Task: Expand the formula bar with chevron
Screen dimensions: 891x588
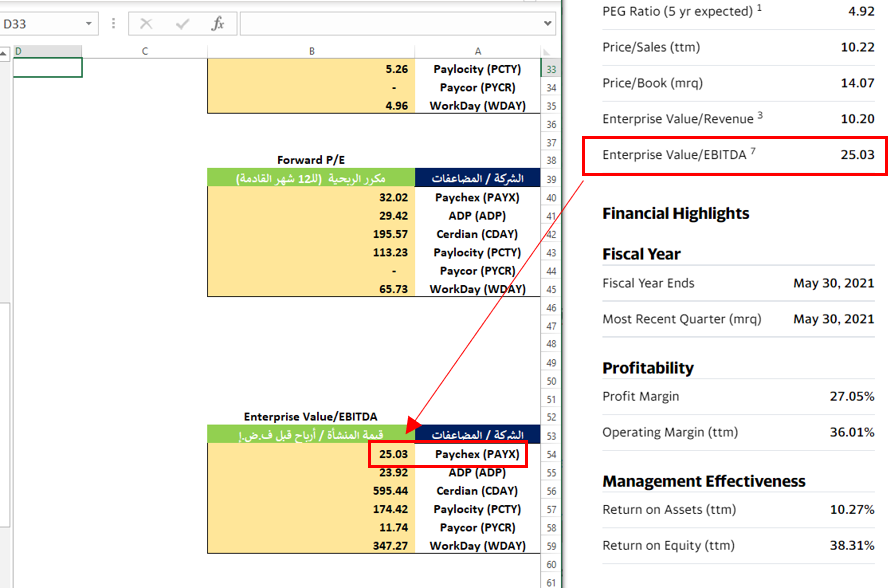Action: point(547,23)
